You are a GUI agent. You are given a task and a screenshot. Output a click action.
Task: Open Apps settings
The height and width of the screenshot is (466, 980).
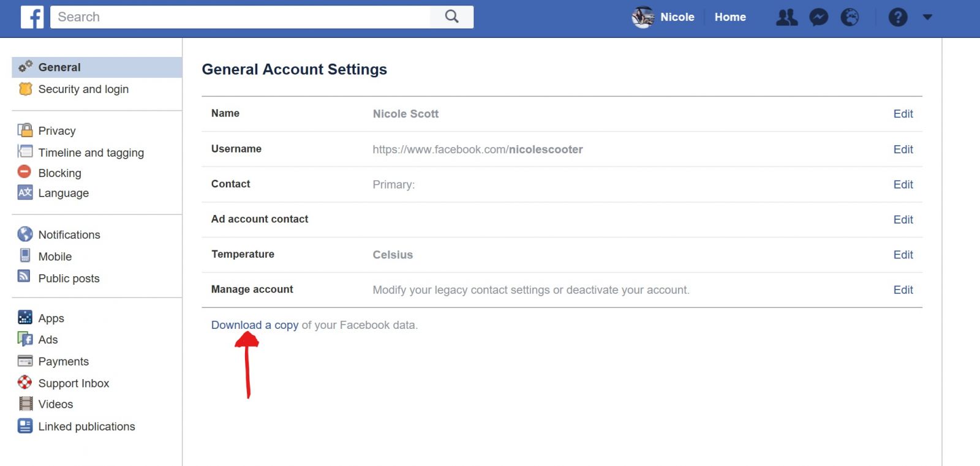[51, 318]
